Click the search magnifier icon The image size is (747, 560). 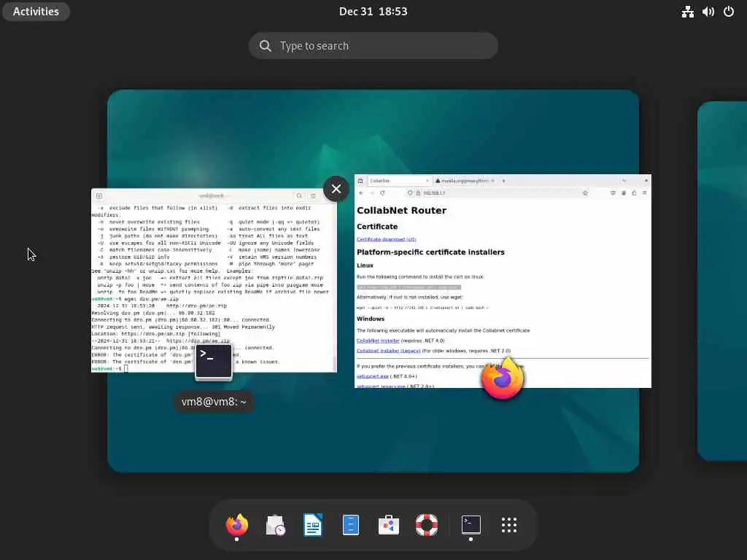(266, 46)
